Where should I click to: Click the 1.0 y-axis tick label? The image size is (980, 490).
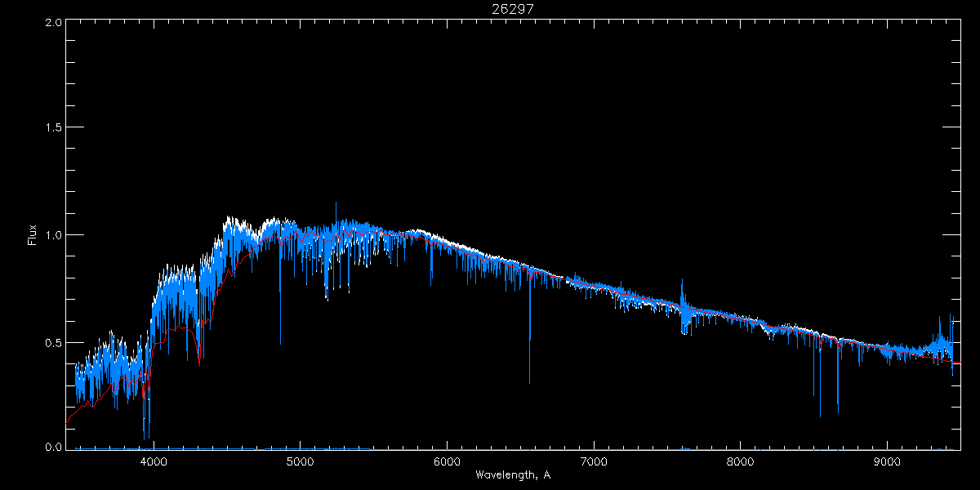tap(54, 235)
